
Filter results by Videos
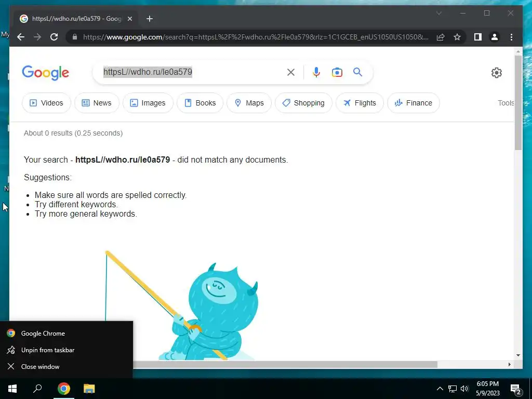coord(46,103)
